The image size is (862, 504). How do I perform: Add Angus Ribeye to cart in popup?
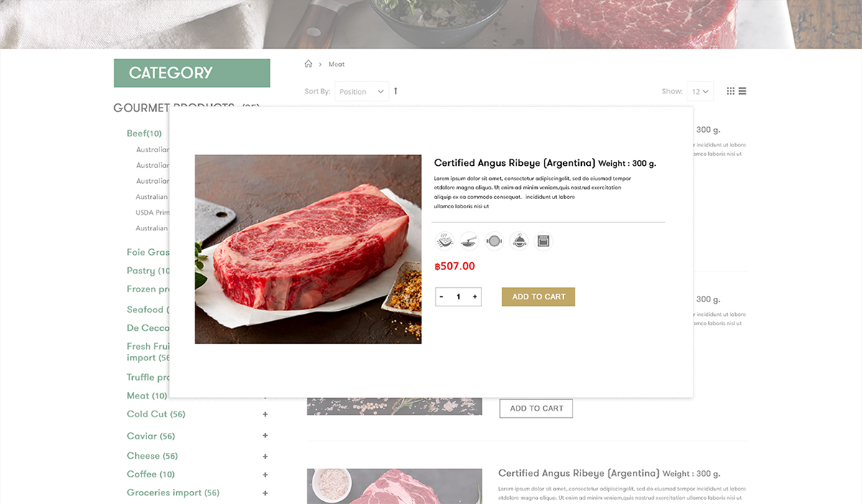point(539,297)
